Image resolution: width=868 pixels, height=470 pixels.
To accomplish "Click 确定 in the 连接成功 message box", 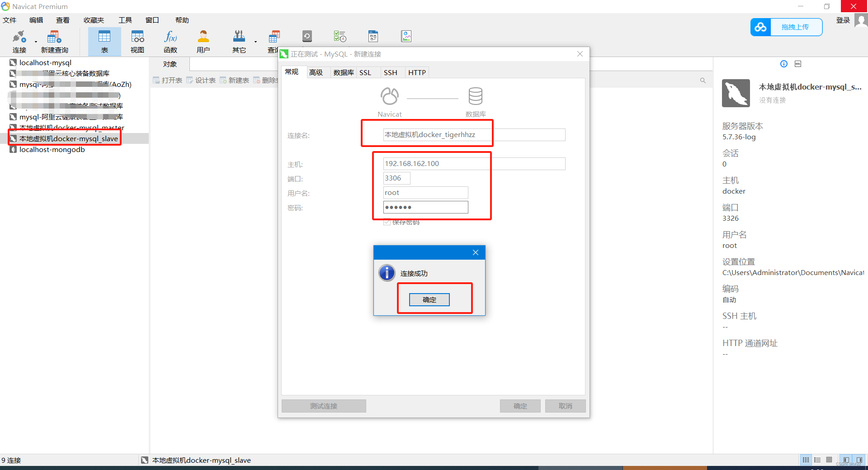I will point(429,300).
